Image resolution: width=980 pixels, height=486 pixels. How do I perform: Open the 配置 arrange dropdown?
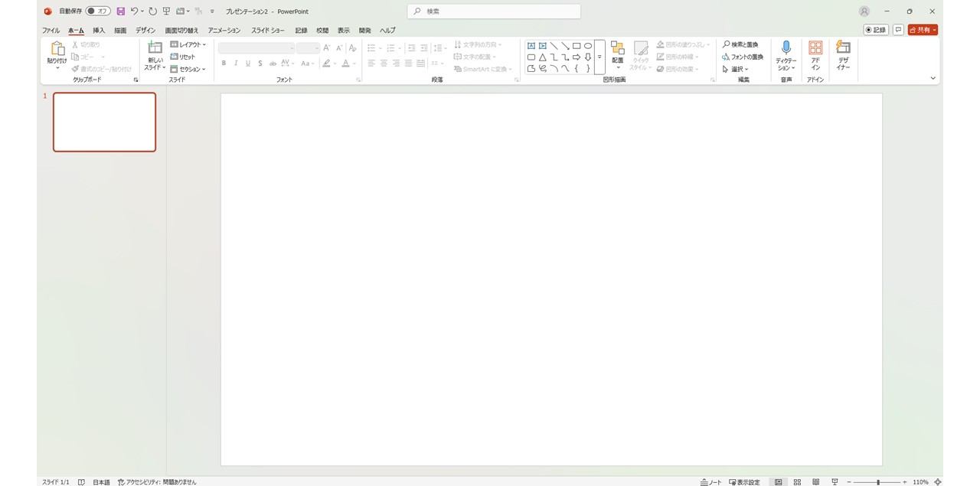(x=618, y=56)
